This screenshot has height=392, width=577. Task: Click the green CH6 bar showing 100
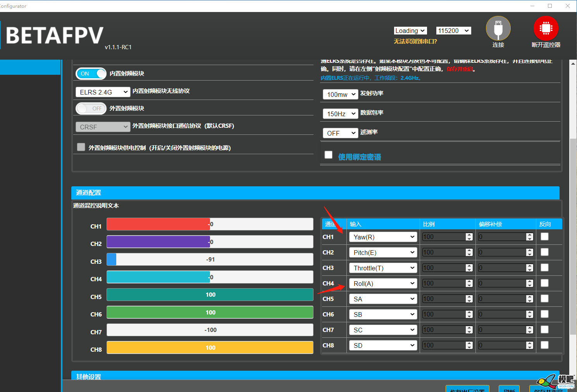pos(210,312)
